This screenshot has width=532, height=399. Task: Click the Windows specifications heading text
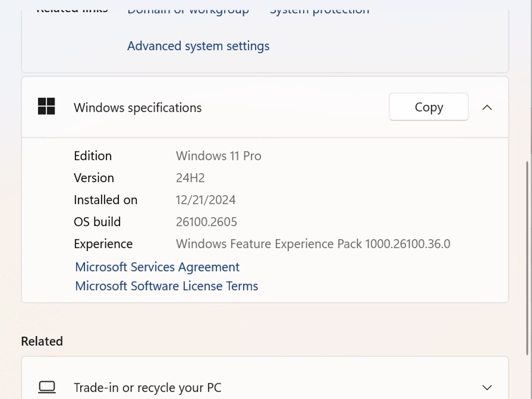pyautogui.click(x=138, y=108)
